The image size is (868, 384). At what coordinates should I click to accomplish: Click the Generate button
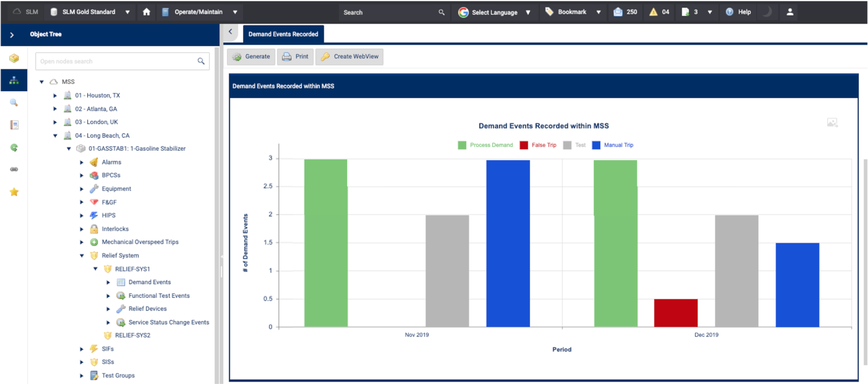(251, 56)
